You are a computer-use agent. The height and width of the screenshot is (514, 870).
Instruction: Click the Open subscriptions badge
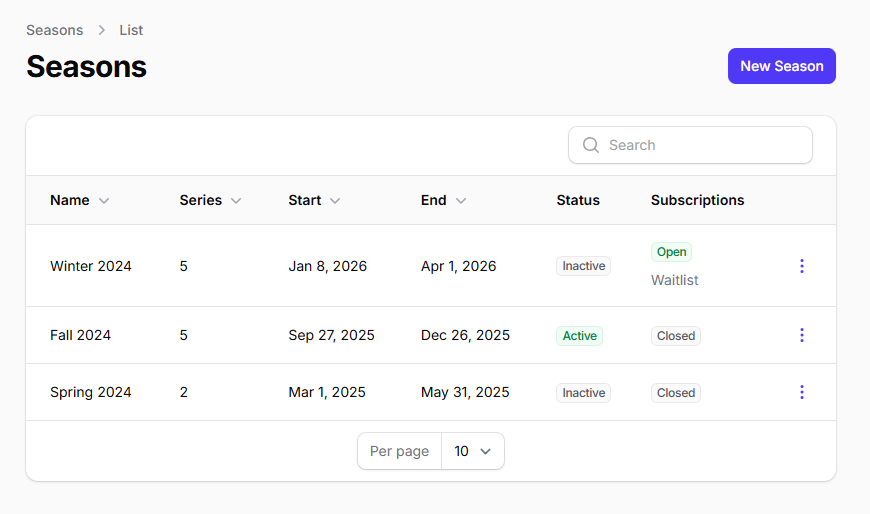click(671, 252)
